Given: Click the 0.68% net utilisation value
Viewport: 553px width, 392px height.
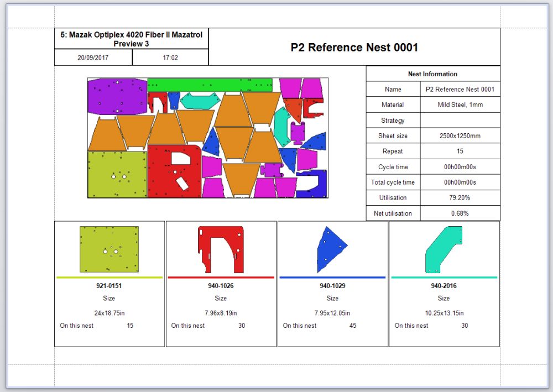Looking at the screenshot, I should click(x=460, y=213).
